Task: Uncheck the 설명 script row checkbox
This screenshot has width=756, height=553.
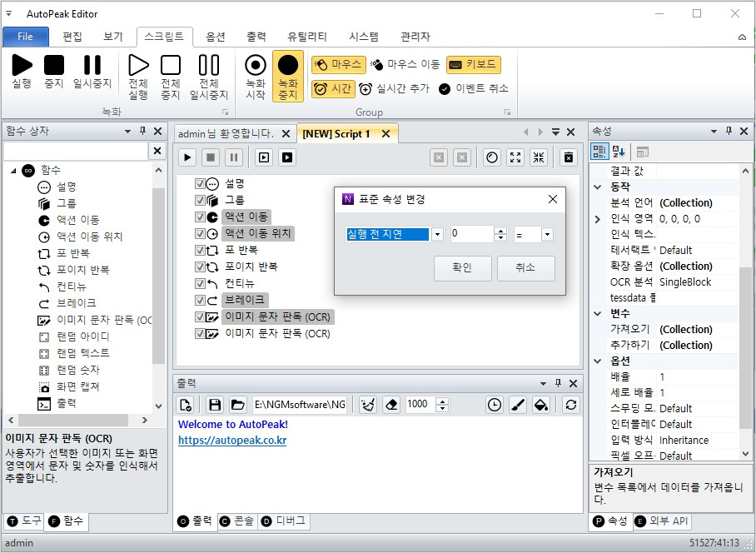Action: [x=200, y=184]
